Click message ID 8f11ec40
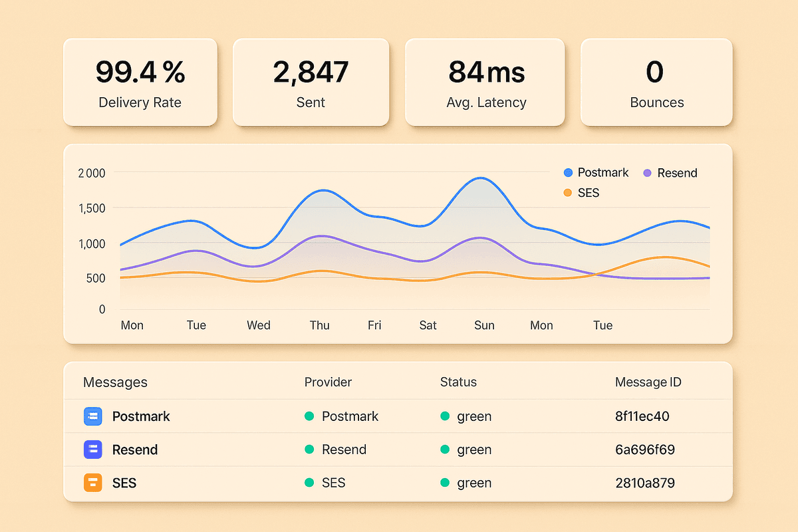 point(642,416)
